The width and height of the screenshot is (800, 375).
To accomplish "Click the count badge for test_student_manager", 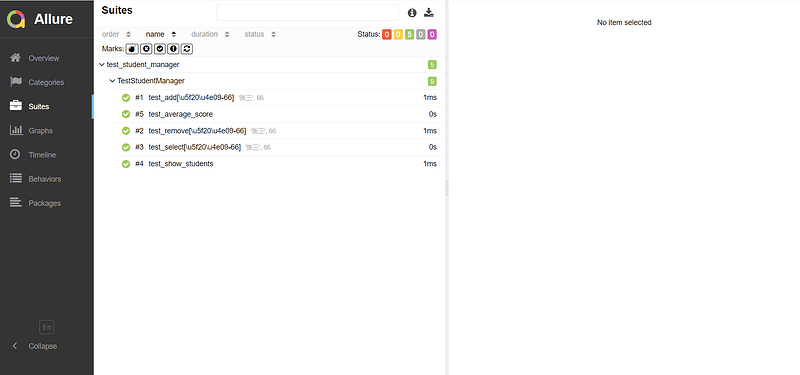I will 432,65.
